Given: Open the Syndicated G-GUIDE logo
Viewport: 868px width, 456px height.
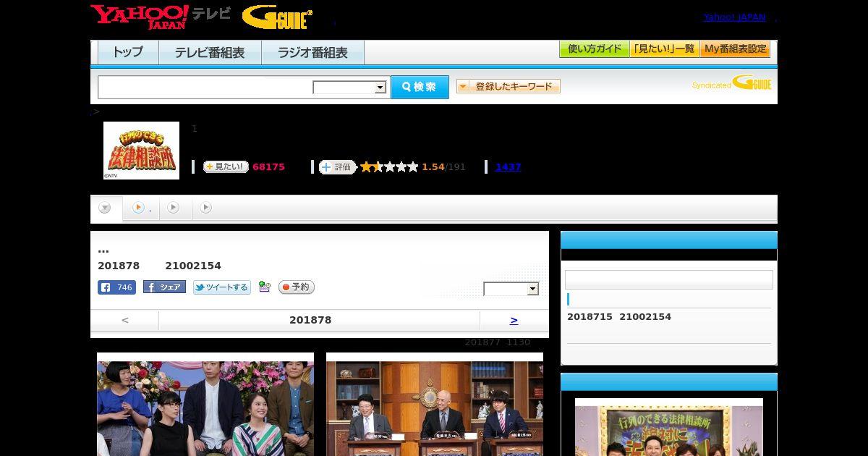Looking at the screenshot, I should [x=732, y=83].
